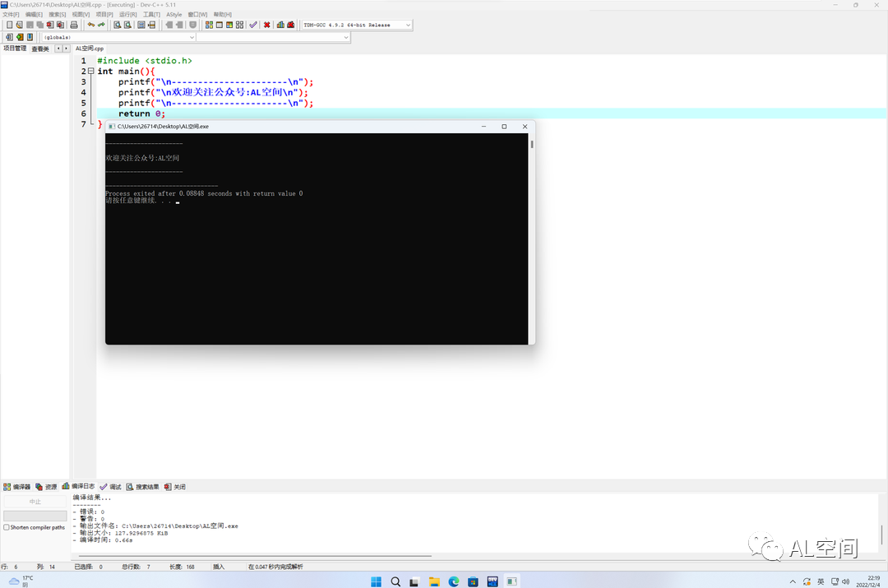Viewport: 888px width, 588px height.
Task: Open Find with the first magnifier icon
Action: pyautogui.click(x=118, y=25)
